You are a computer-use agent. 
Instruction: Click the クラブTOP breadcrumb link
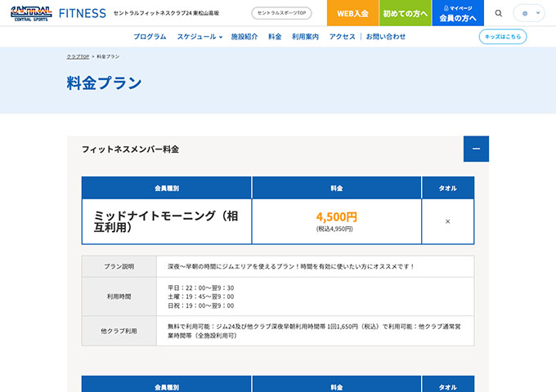coord(78,56)
